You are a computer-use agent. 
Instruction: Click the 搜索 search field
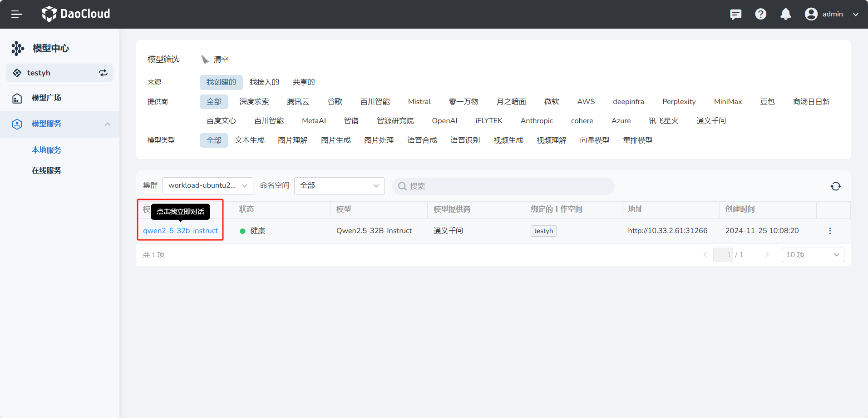503,186
